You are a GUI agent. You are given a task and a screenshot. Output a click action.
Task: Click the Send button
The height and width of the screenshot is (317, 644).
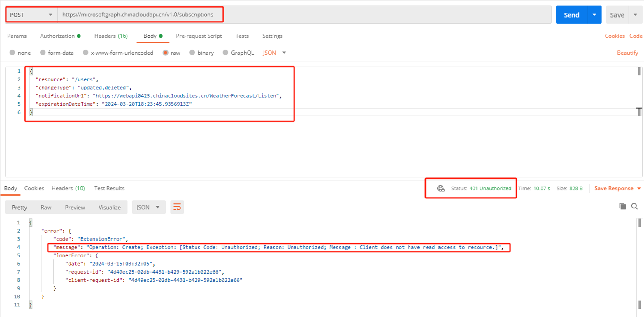tap(571, 14)
